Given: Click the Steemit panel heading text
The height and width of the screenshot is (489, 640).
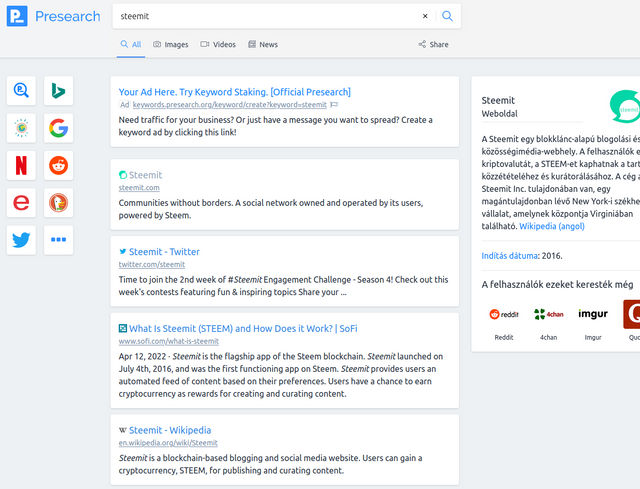Looking at the screenshot, I should (x=498, y=100).
